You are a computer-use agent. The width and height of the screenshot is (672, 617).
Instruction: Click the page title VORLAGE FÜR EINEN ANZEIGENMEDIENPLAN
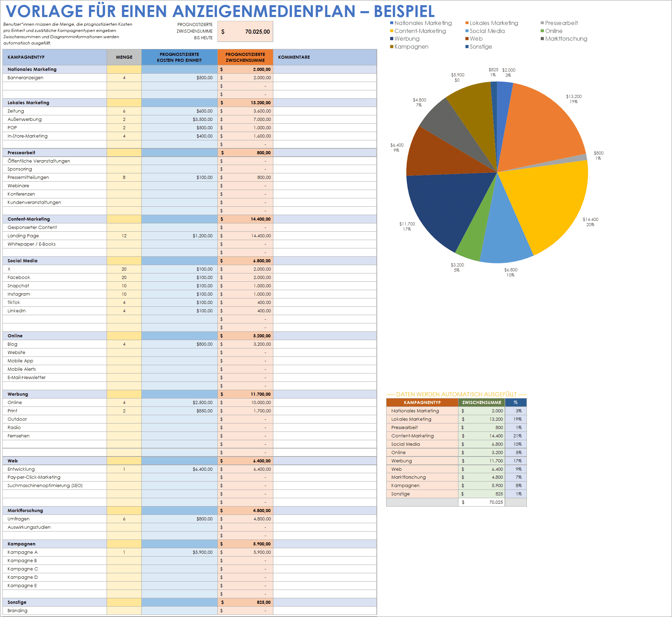coord(220,11)
